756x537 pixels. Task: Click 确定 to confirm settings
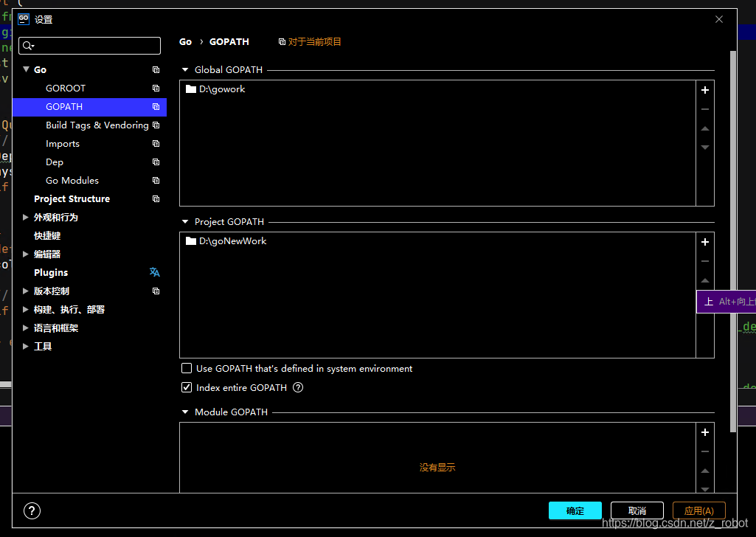click(575, 510)
